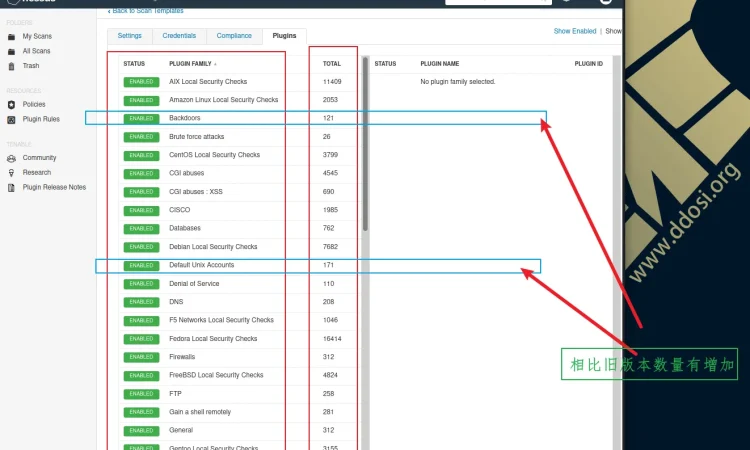750x450 pixels.
Task: Click the Research lightbulb icon
Action: [11, 173]
